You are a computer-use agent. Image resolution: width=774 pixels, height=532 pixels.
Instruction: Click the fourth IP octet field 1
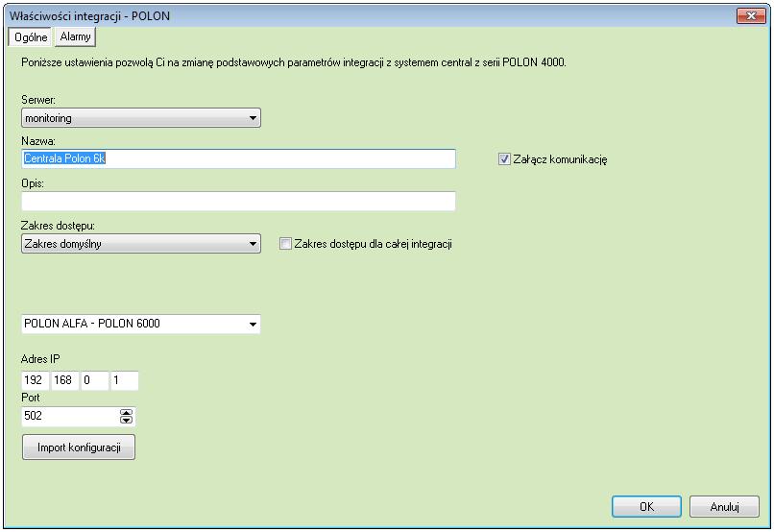click(124, 380)
